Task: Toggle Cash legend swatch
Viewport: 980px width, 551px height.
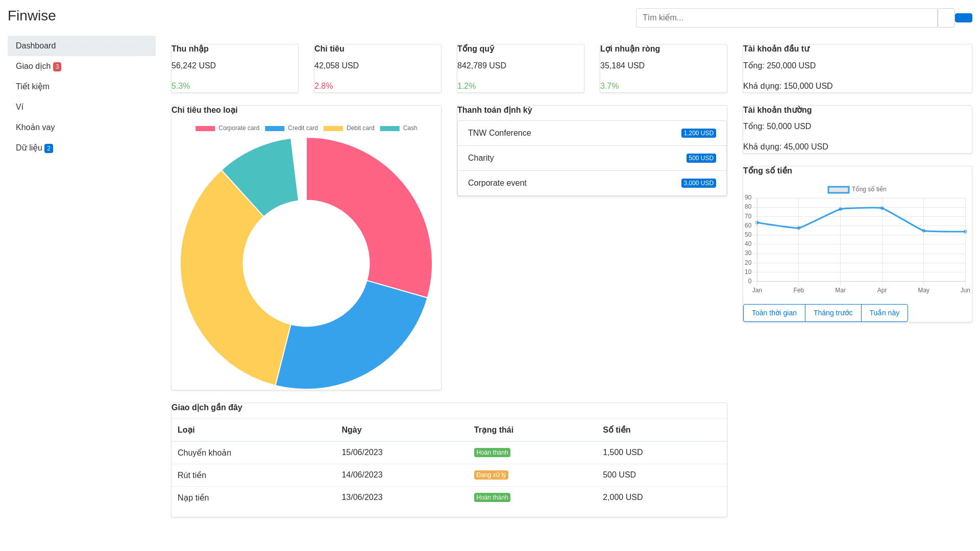Action: (389, 128)
